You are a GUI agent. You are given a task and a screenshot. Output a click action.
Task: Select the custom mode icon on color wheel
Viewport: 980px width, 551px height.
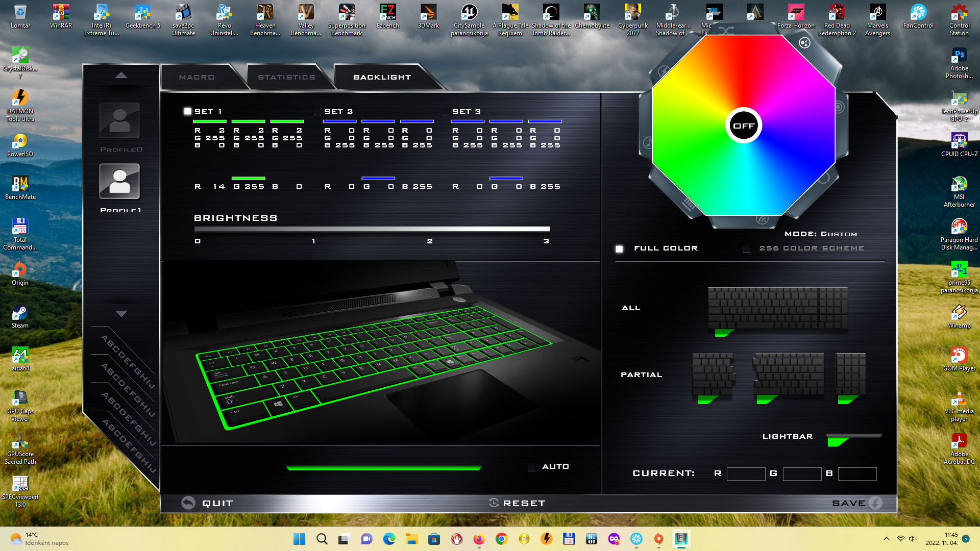pyautogui.click(x=804, y=43)
